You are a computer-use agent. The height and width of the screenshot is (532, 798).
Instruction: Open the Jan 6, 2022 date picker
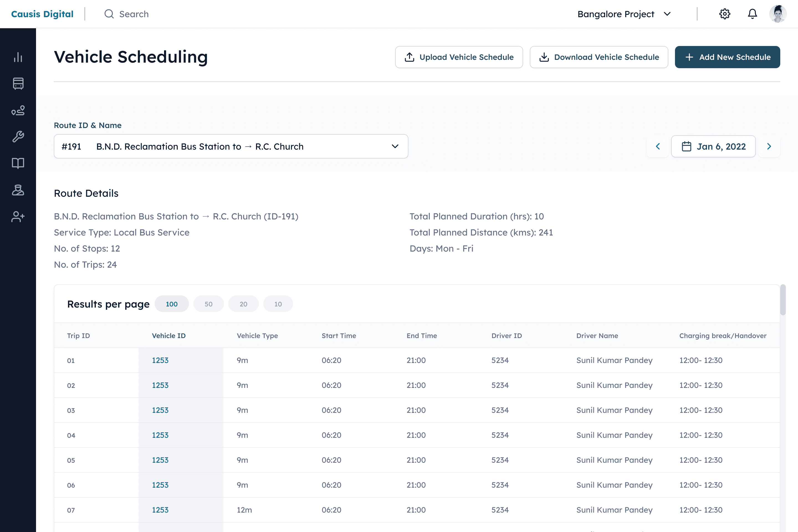pyautogui.click(x=713, y=146)
